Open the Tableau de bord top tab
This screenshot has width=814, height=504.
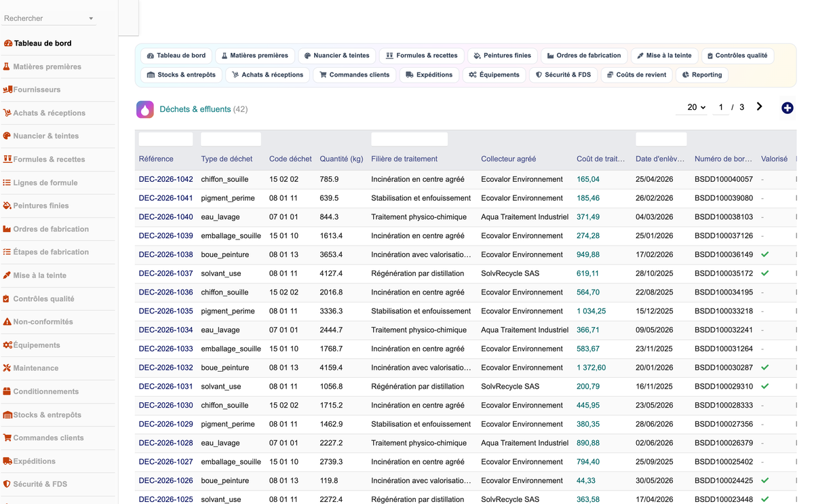tap(176, 56)
